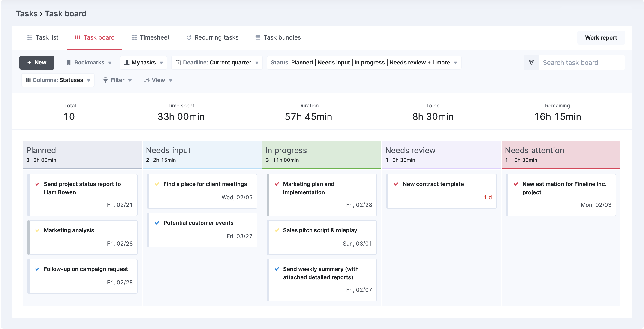644x329 pixels.
Task: Check off Potential customer events
Action: [x=157, y=223]
